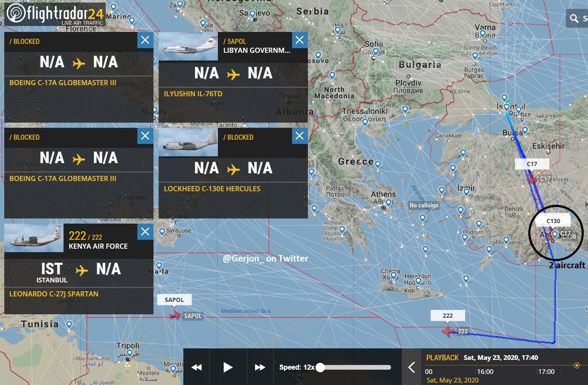The width and height of the screenshot is (588, 385).
Task: Close the BLOCKED C-130E Hercules panel
Action: [x=300, y=136]
